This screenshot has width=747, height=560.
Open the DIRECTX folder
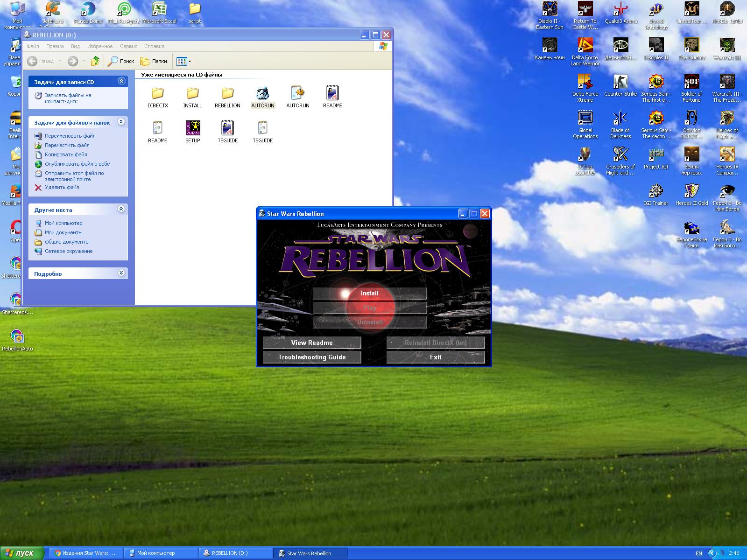tap(157, 94)
